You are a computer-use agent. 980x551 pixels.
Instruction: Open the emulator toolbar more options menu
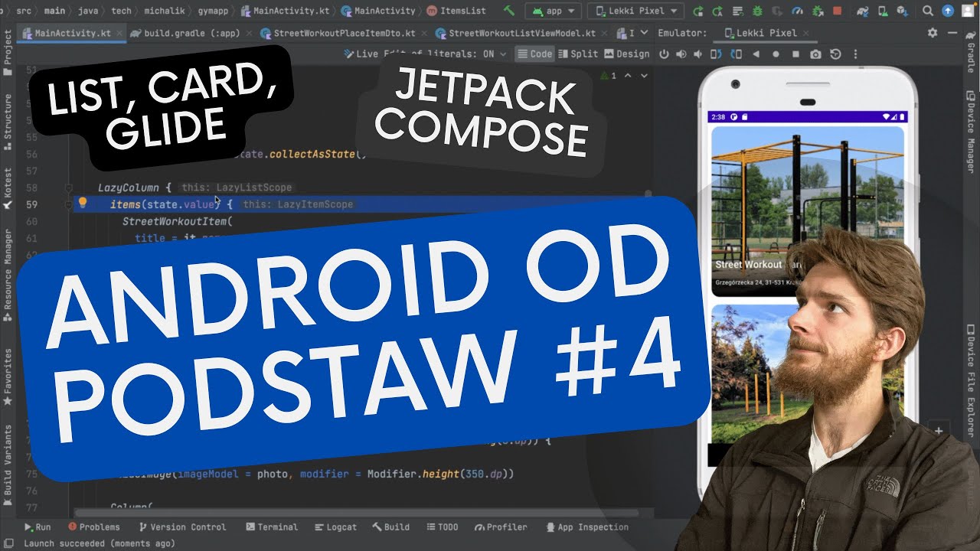tap(855, 54)
